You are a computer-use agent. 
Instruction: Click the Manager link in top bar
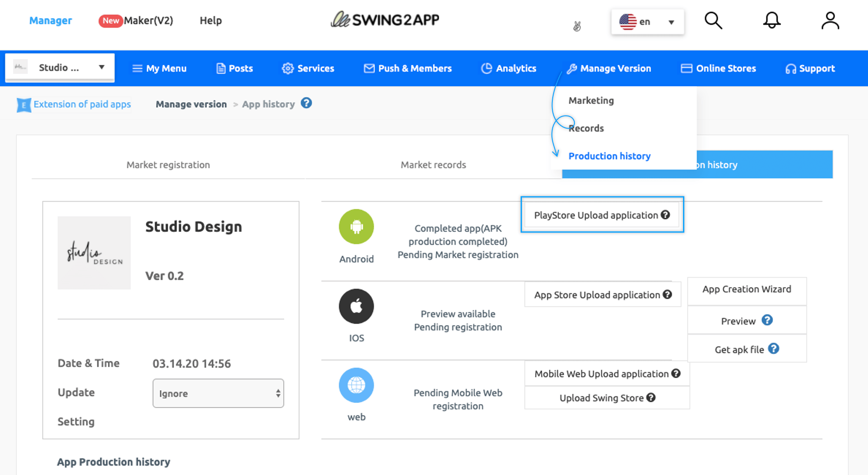tap(50, 20)
